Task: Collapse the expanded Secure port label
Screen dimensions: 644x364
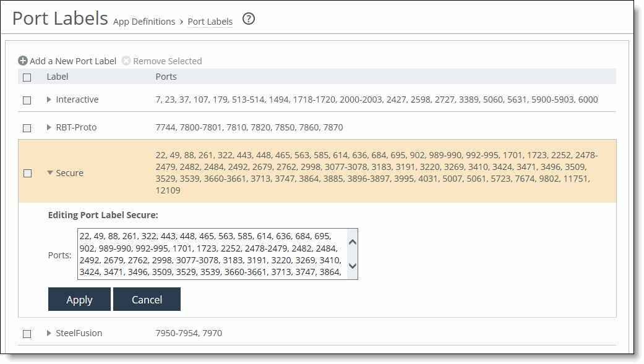Action: click(49, 173)
